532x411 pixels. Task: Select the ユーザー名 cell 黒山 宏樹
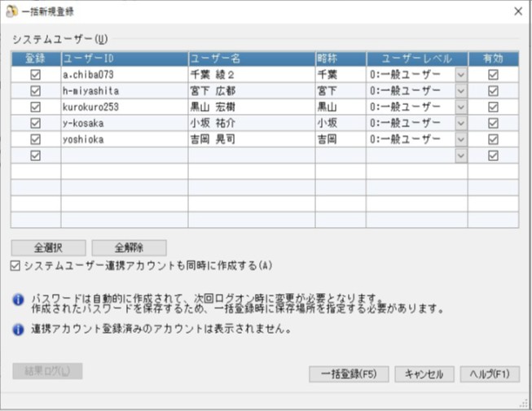coord(251,107)
